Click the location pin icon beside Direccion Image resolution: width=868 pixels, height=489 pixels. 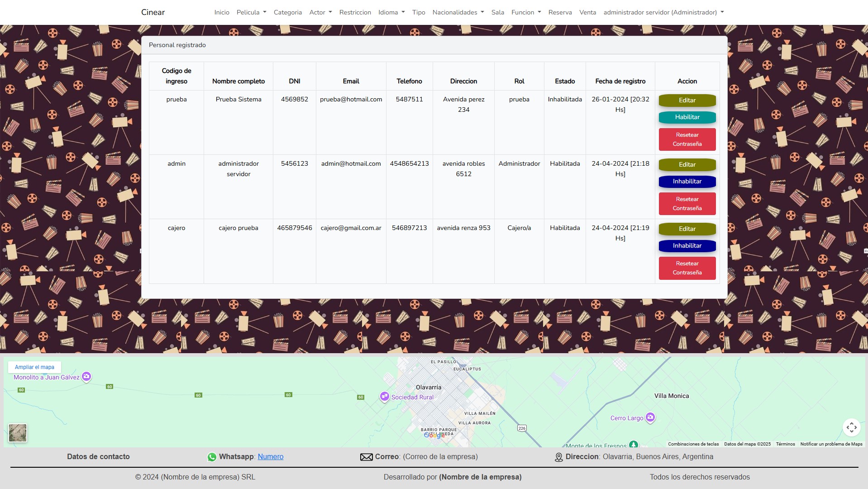click(x=559, y=457)
